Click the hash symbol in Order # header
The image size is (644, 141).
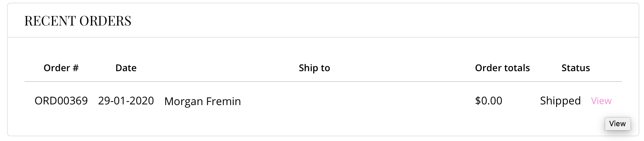(76, 68)
